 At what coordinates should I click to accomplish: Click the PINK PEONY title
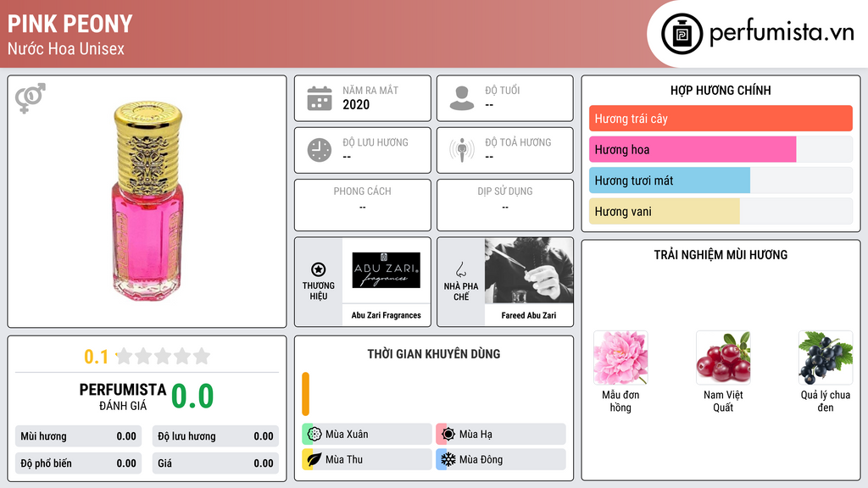[70, 24]
